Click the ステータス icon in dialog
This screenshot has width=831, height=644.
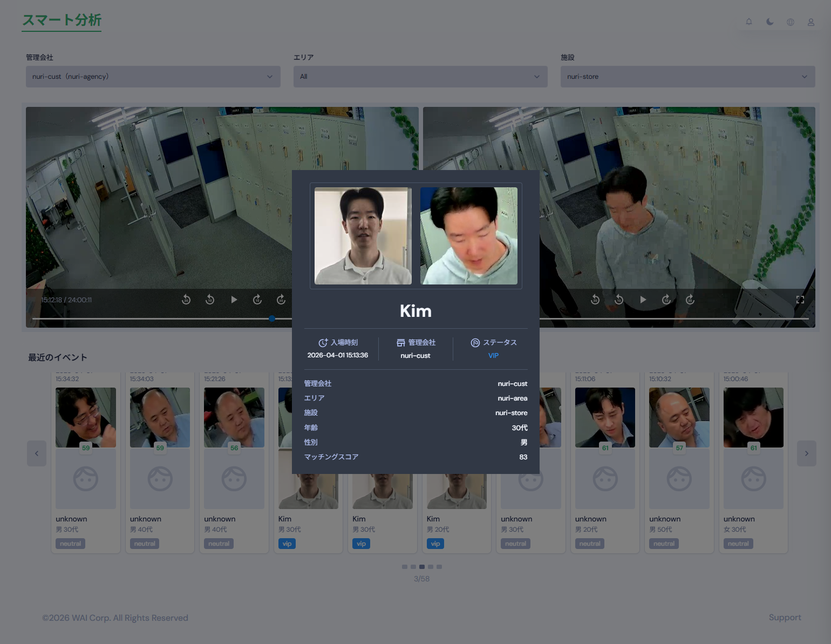475,343
